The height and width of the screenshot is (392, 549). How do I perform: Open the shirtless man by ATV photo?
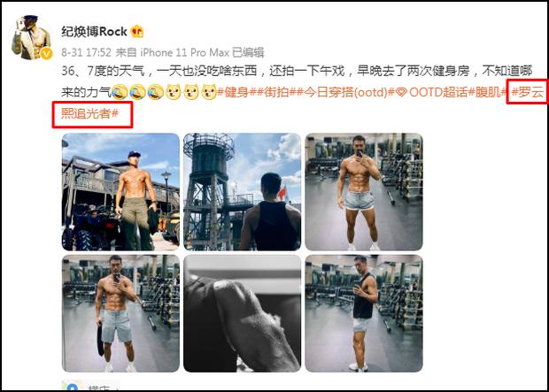point(120,192)
